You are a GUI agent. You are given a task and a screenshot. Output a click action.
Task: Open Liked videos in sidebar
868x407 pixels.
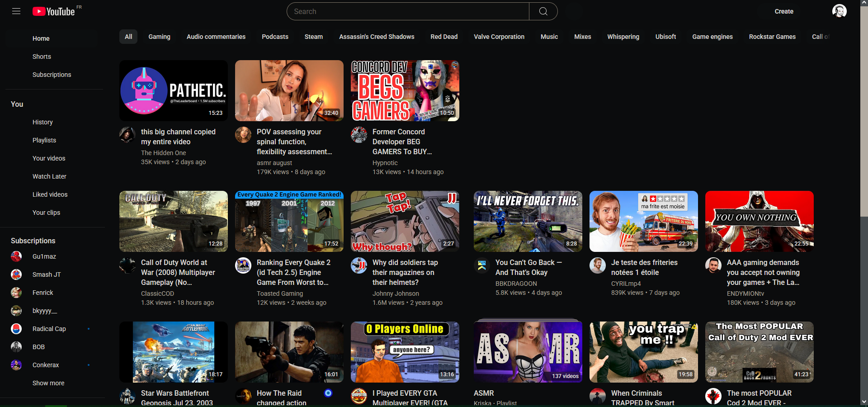(x=52, y=194)
